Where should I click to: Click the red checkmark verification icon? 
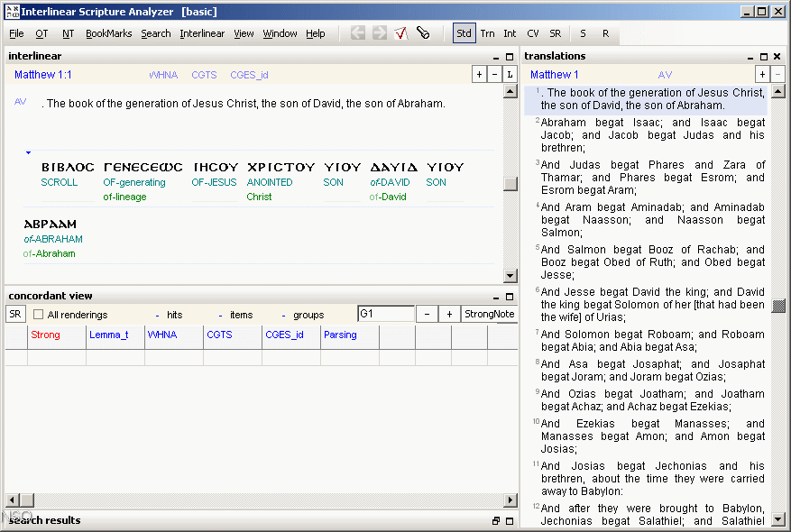(x=400, y=32)
